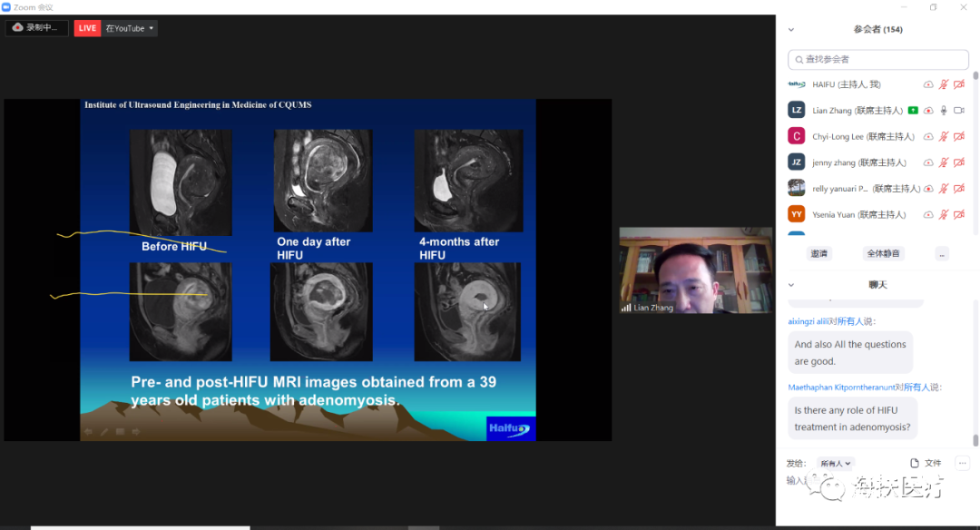Click Ysenia Yuan's crossed-out camera icon
The height and width of the screenshot is (530, 980).
(x=959, y=215)
